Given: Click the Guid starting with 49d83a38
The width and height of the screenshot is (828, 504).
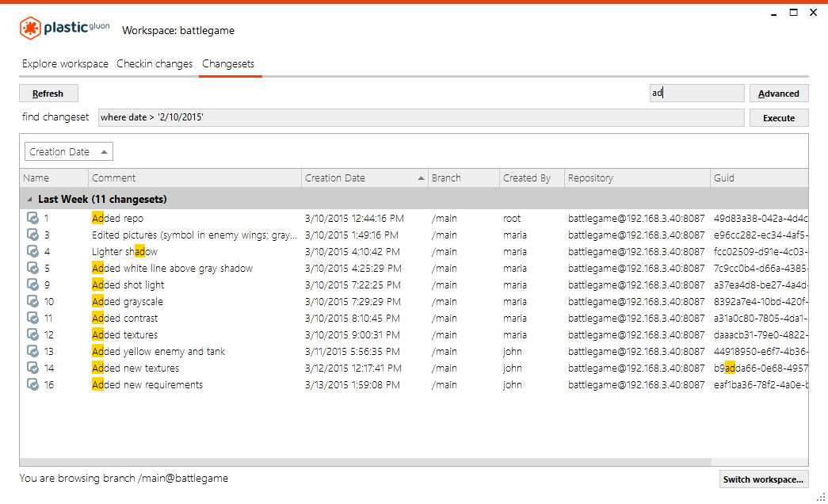Looking at the screenshot, I should point(761,218).
